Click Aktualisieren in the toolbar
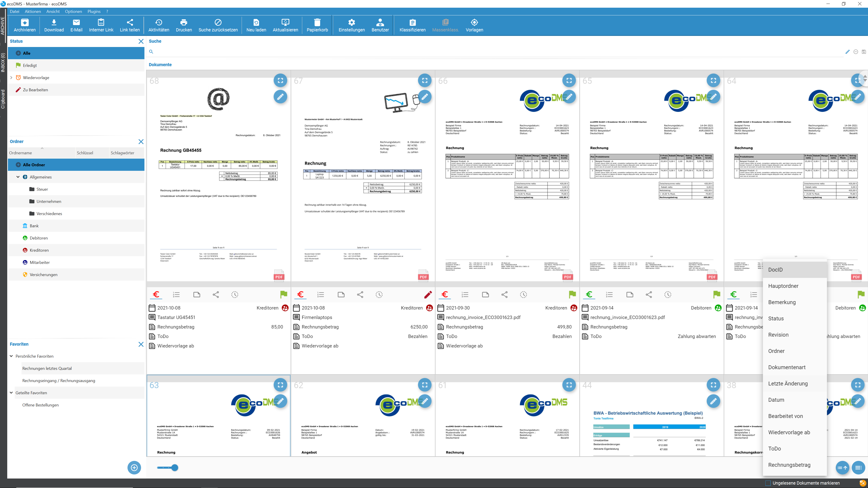The image size is (868, 488). pyautogui.click(x=285, y=25)
